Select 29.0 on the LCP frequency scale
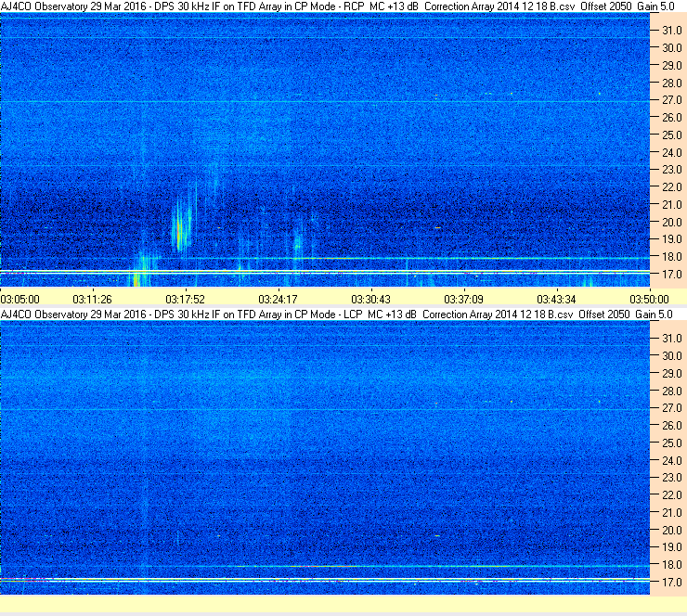The image size is (687, 616). tap(672, 374)
